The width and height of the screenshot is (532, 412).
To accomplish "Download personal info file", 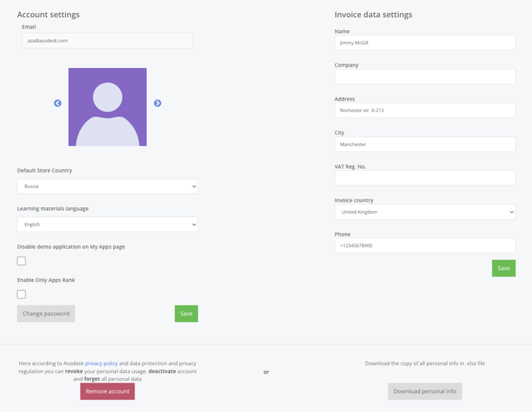I will 425,391.
